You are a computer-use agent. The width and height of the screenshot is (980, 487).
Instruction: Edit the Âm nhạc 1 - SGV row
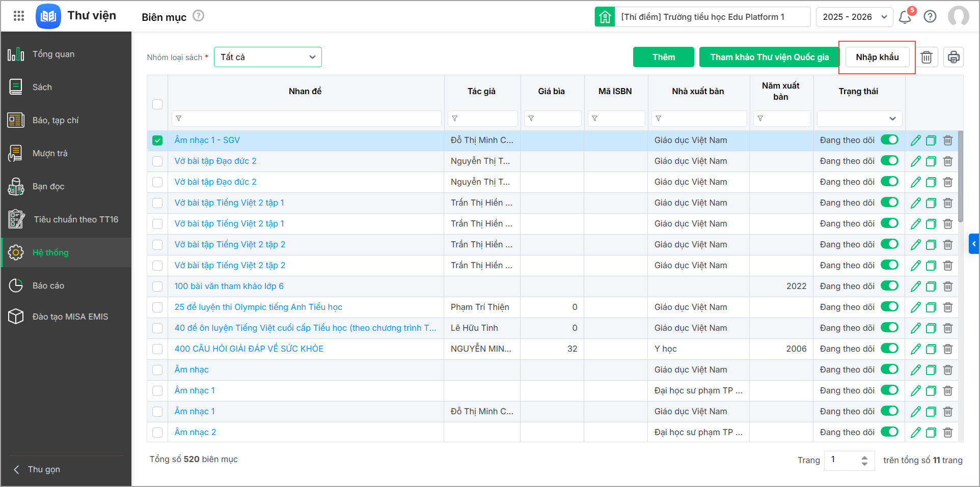coord(916,140)
